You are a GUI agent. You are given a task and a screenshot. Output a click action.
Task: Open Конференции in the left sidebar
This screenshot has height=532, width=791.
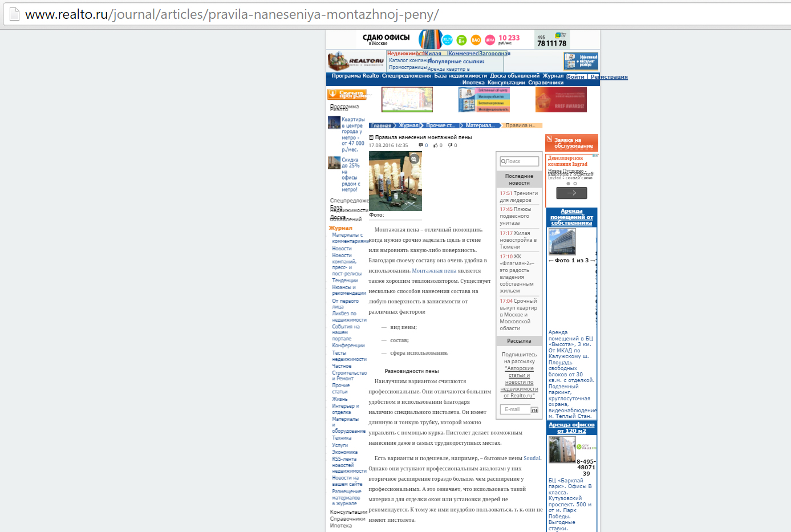(348, 346)
